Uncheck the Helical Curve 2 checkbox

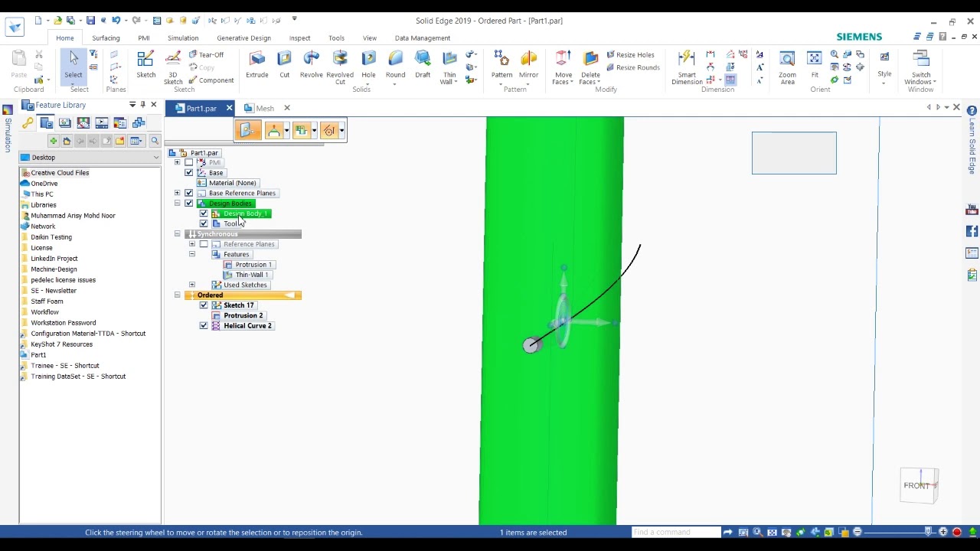point(204,326)
